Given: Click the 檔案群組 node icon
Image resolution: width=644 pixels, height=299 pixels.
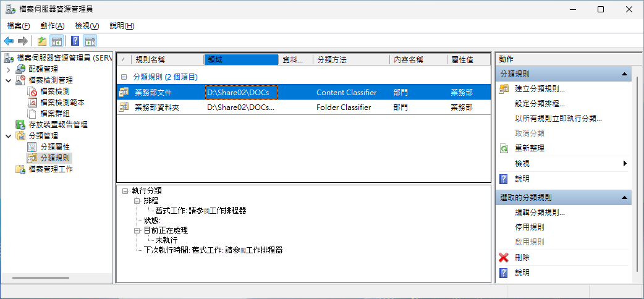Looking at the screenshot, I should 32,113.
